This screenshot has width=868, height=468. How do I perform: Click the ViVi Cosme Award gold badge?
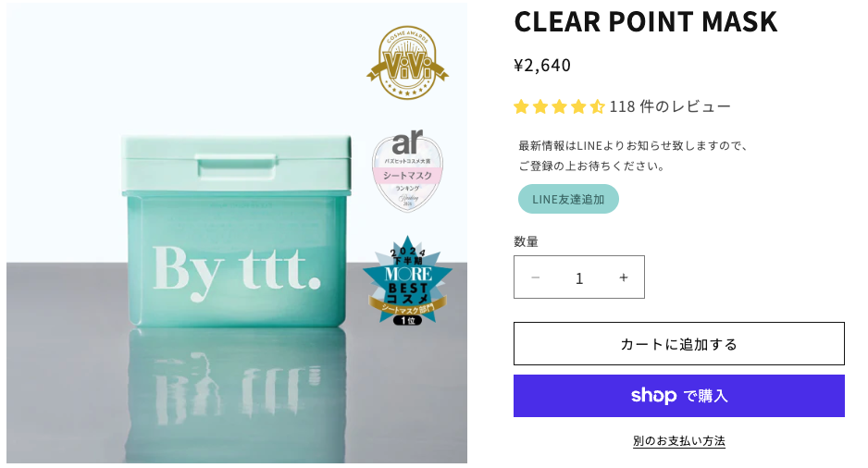(x=407, y=63)
